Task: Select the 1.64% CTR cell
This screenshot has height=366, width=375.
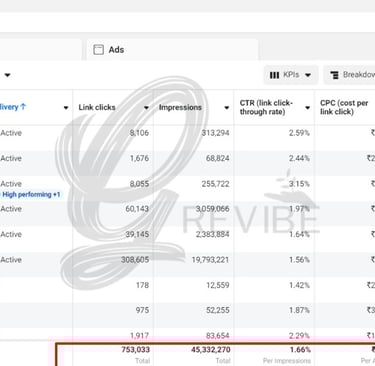Action: point(299,234)
